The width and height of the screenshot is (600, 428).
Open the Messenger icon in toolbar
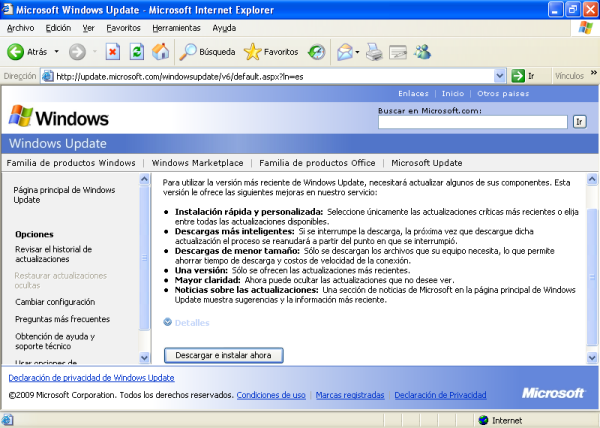[x=422, y=51]
